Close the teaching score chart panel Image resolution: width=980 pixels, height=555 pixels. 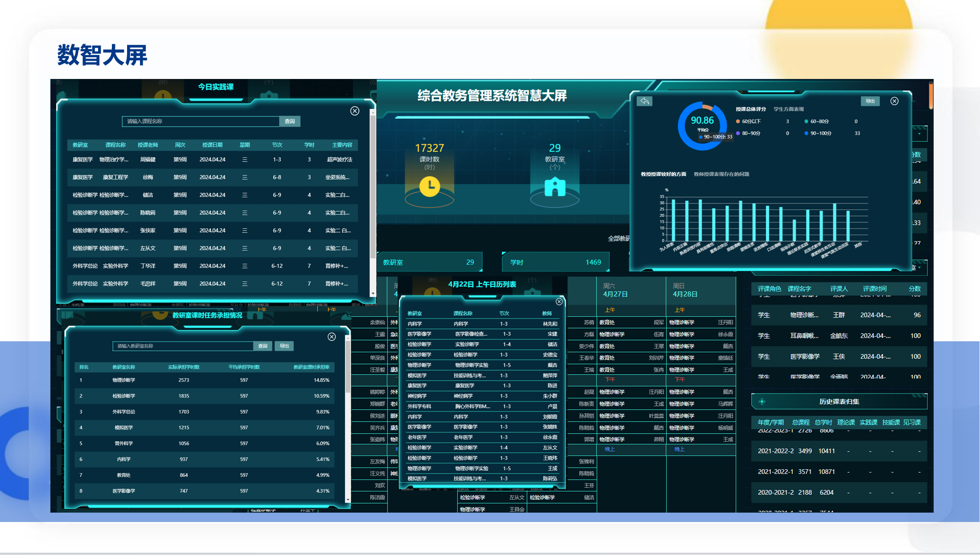tap(894, 101)
